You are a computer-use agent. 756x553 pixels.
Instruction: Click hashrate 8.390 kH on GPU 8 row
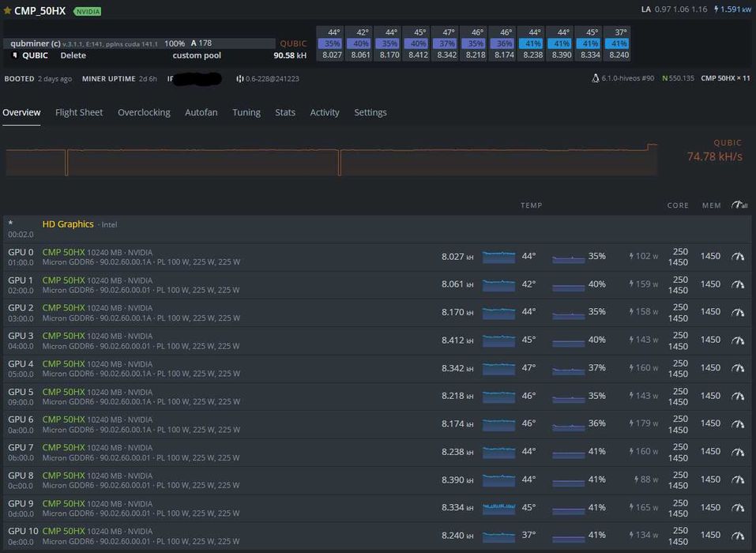[457, 480]
